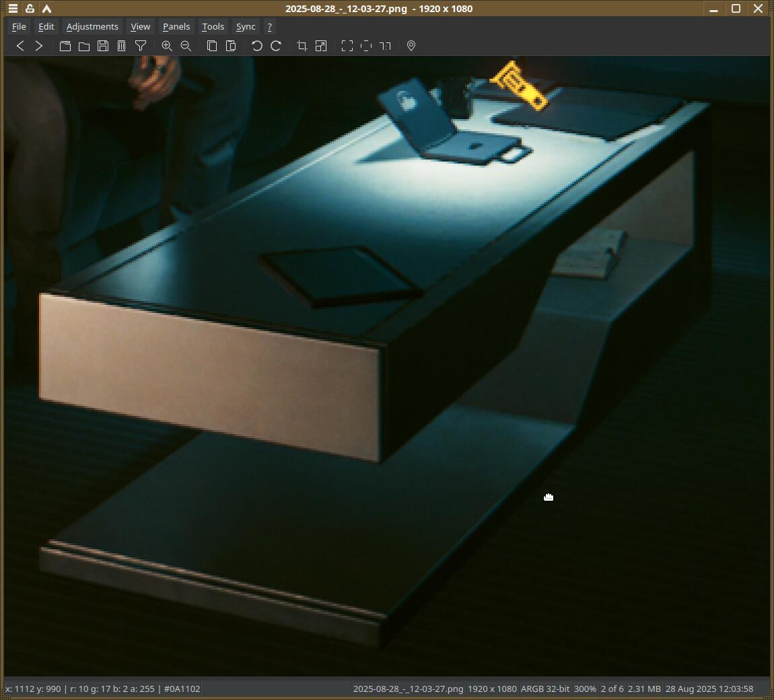The height and width of the screenshot is (700, 774).
Task: Show image at 1:1 size icon
Action: (x=385, y=46)
